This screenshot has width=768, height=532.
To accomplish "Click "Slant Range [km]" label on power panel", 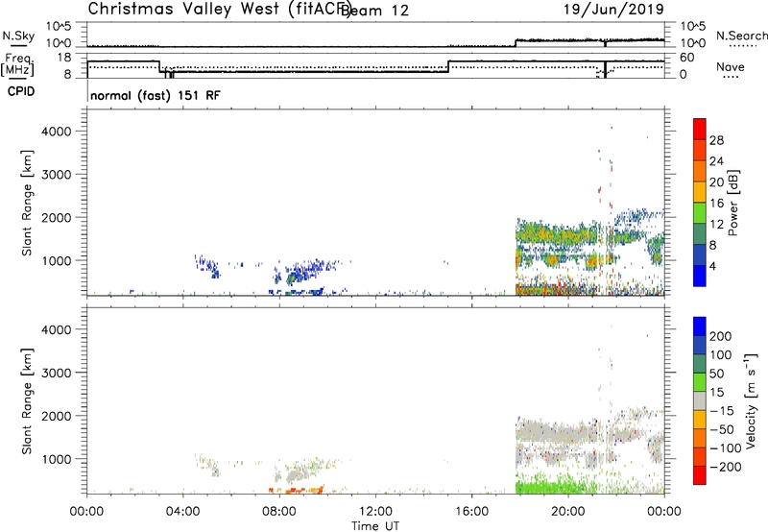I will pos(27,203).
